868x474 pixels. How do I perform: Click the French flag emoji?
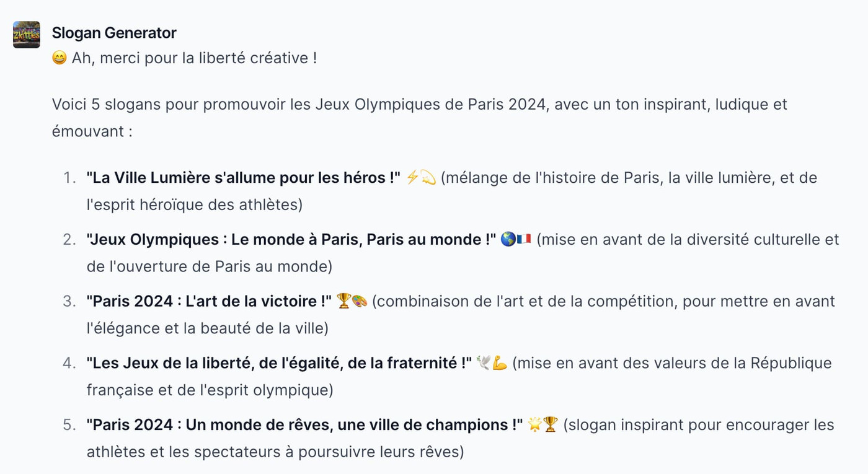click(x=524, y=239)
